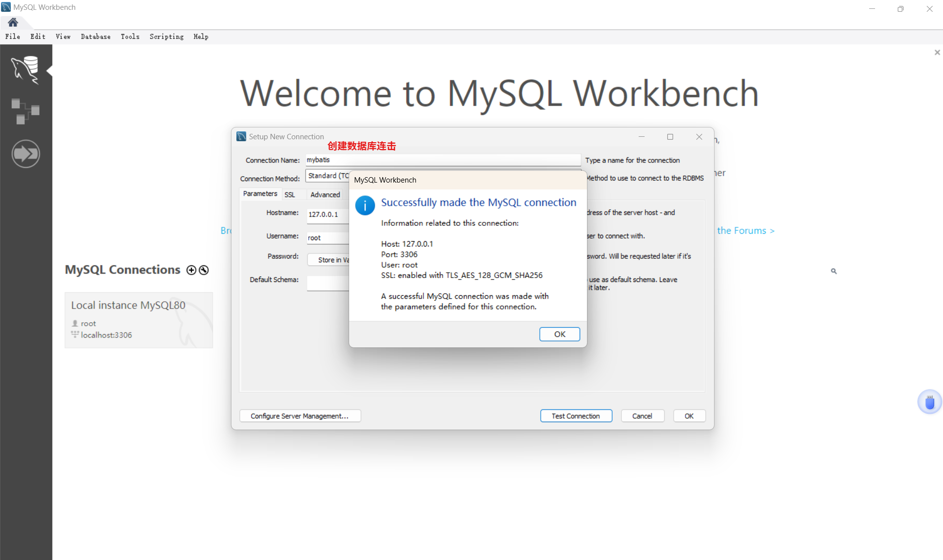Open the Help menu
Screen dimensions: 943x560
[x=201, y=36]
